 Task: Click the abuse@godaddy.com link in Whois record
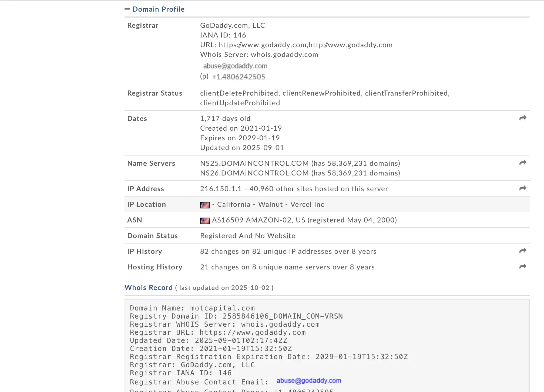pos(309,381)
